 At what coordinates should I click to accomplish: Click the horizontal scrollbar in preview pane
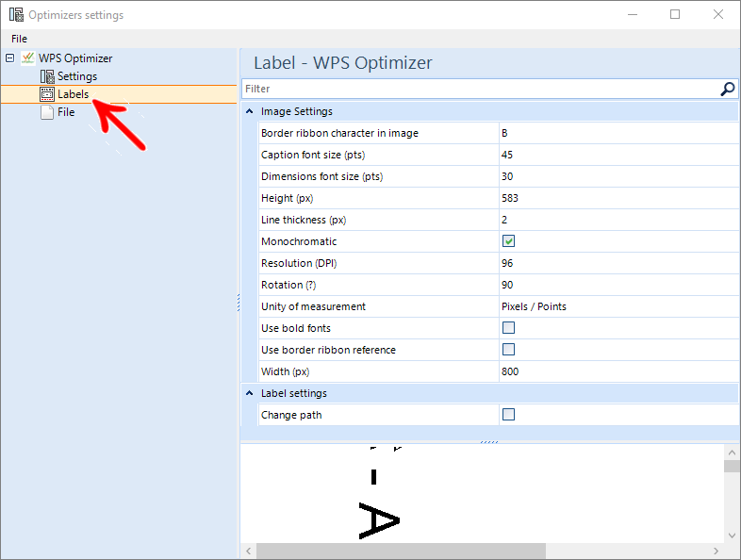click(x=401, y=551)
